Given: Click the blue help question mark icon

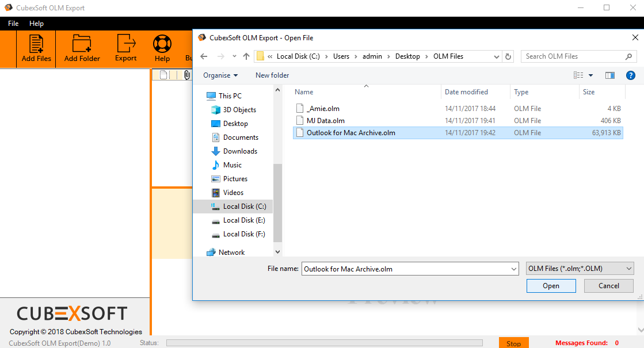Looking at the screenshot, I should (630, 75).
